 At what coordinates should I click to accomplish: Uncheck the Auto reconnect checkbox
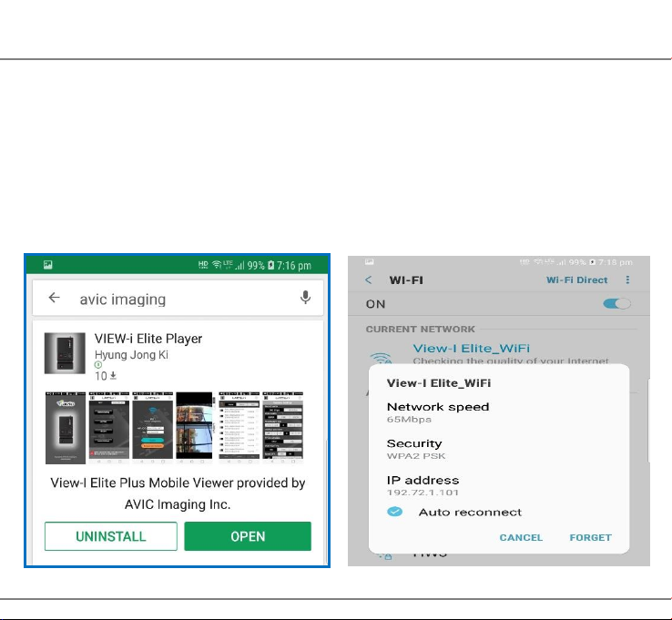(x=394, y=512)
